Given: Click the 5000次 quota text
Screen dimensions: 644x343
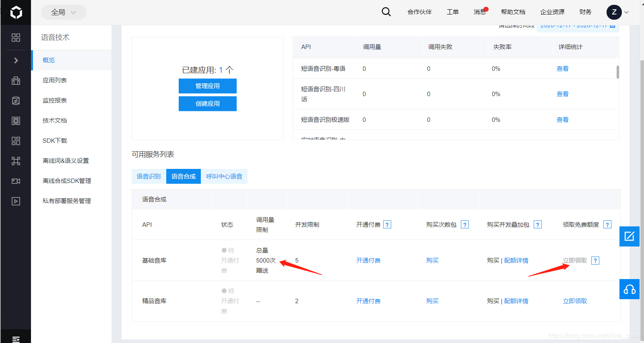Looking at the screenshot, I should coord(266,261).
